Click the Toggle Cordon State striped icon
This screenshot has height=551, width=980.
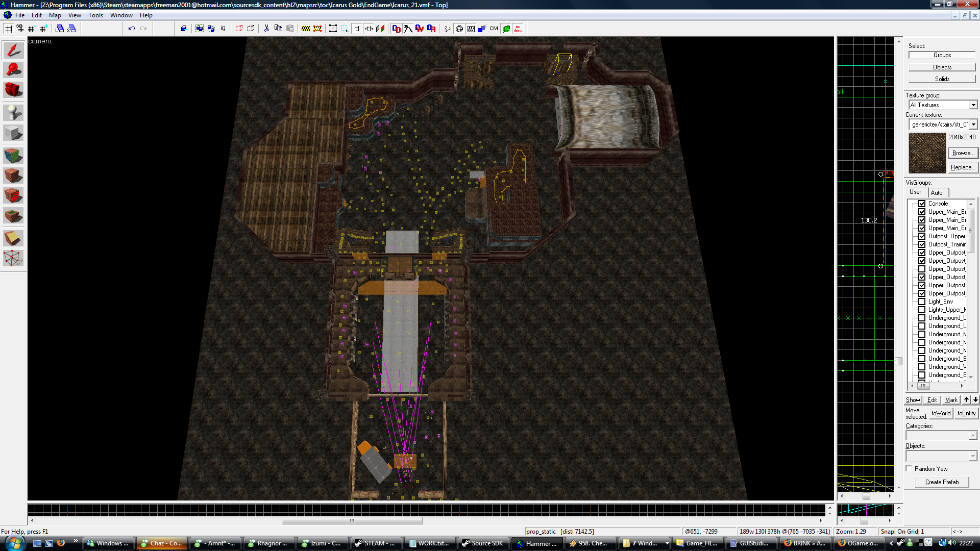pyautogui.click(x=306, y=29)
